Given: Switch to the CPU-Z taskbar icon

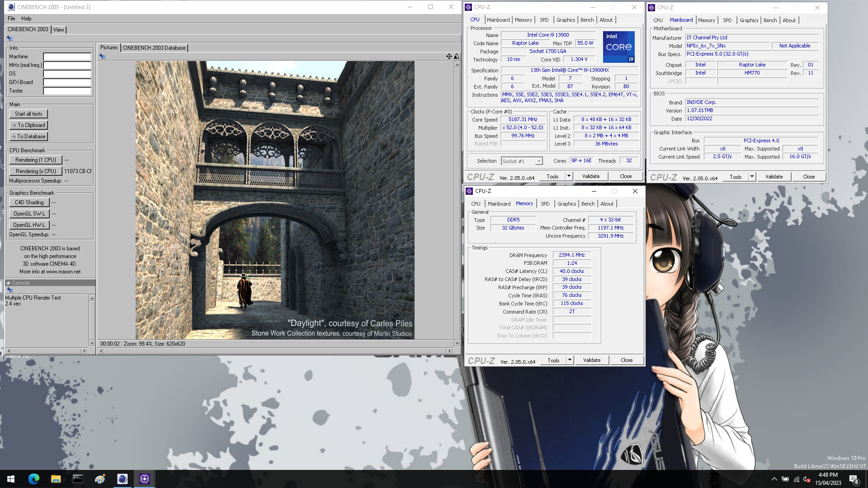Looking at the screenshot, I should click(144, 479).
